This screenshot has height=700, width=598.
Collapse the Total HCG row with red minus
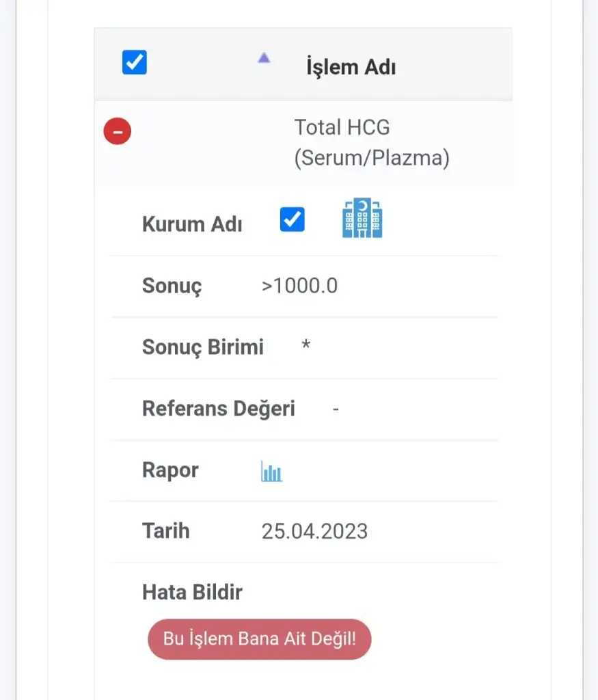click(x=117, y=131)
